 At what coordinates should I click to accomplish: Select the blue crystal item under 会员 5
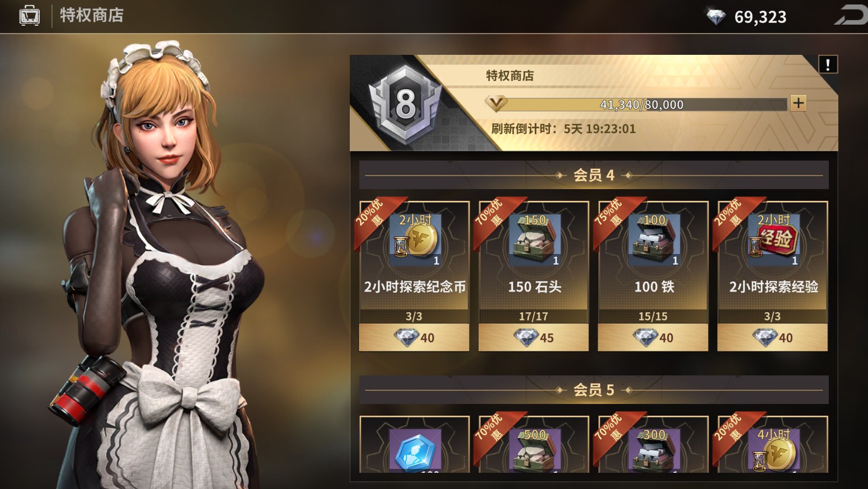(415, 451)
